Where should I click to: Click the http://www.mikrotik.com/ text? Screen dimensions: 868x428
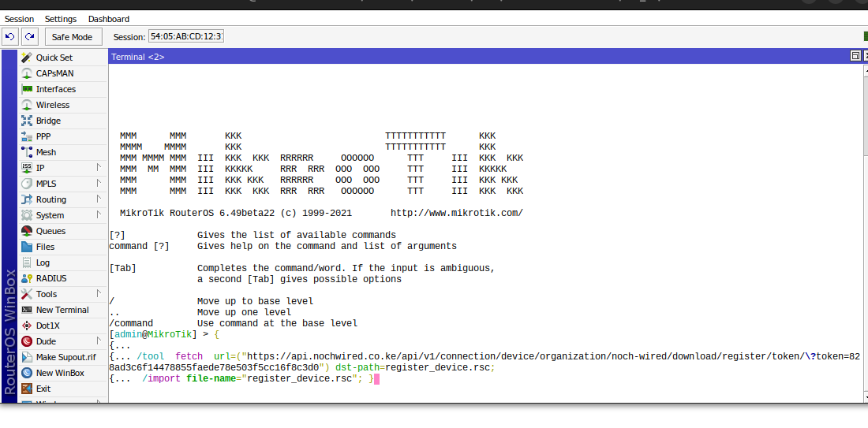click(457, 213)
